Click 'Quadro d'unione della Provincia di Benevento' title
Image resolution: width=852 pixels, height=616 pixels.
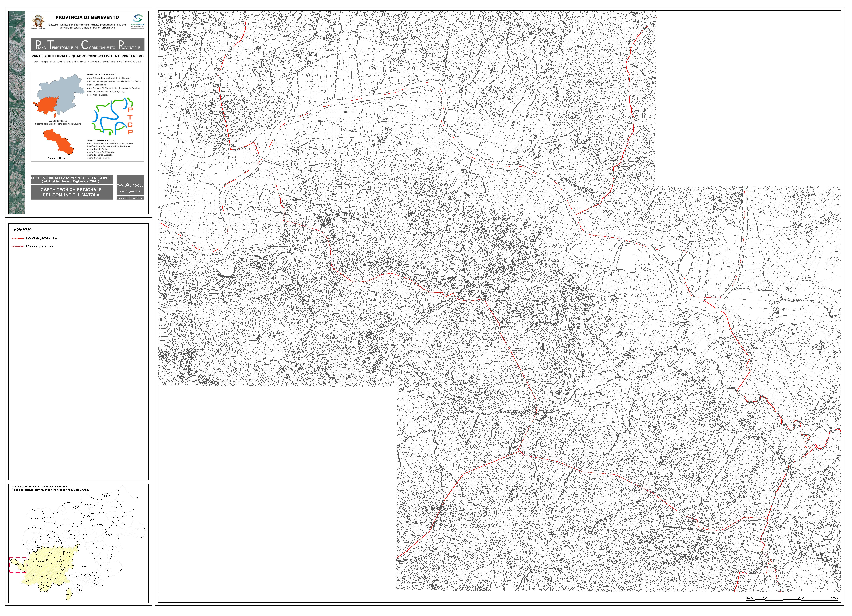[39, 487]
